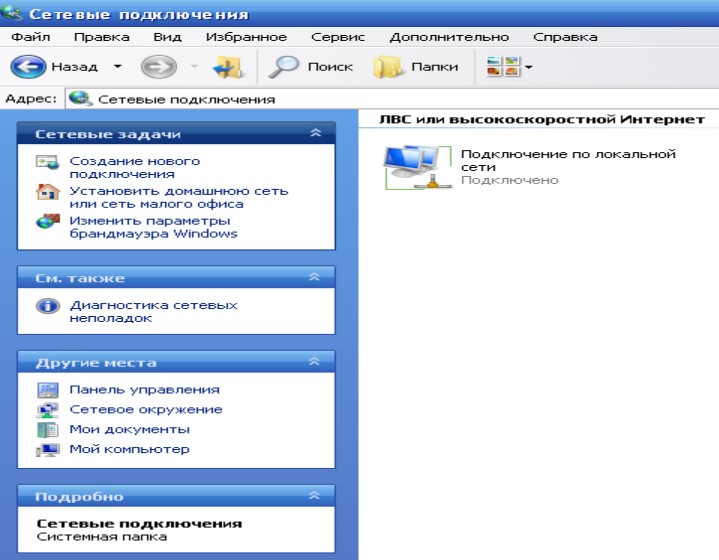The height and width of the screenshot is (560, 719).
Task: Click the Другие места header title
Action: pos(96,363)
